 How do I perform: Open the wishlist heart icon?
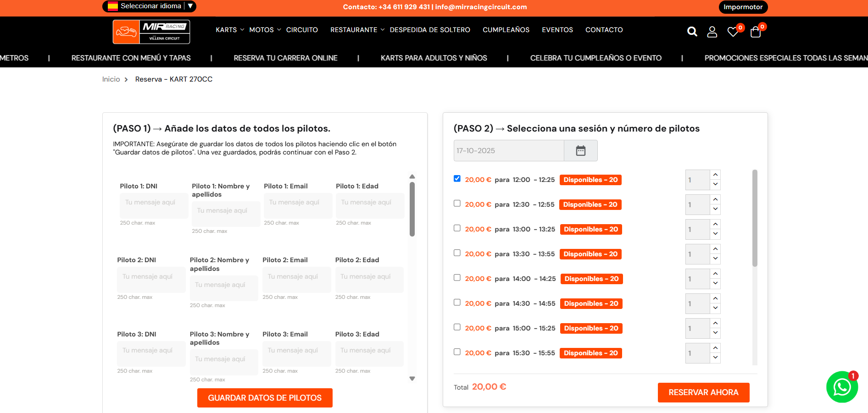(x=733, y=32)
